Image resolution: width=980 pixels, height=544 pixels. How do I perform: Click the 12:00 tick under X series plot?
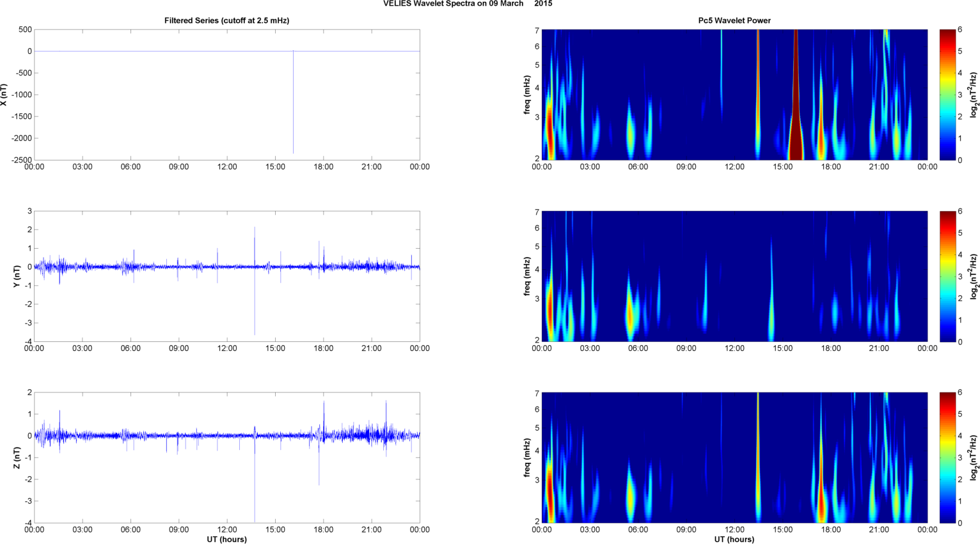(x=227, y=167)
